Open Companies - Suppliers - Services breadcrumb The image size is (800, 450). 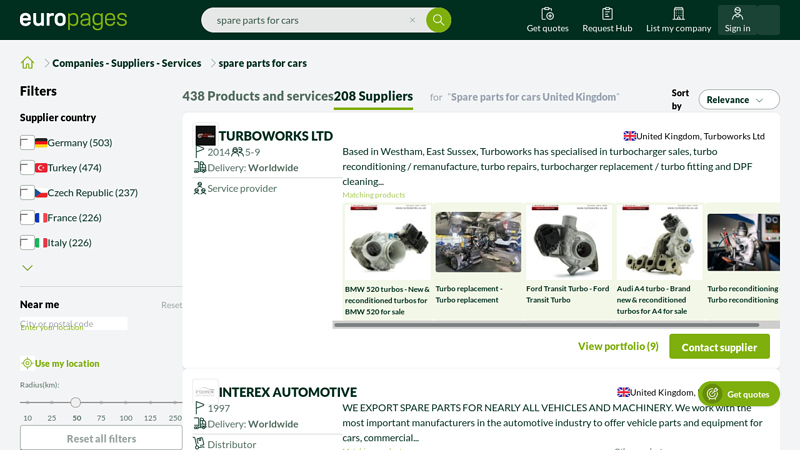point(127,63)
